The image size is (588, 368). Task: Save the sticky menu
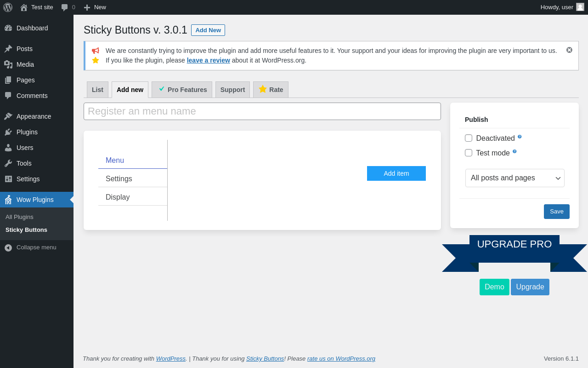pyautogui.click(x=557, y=212)
